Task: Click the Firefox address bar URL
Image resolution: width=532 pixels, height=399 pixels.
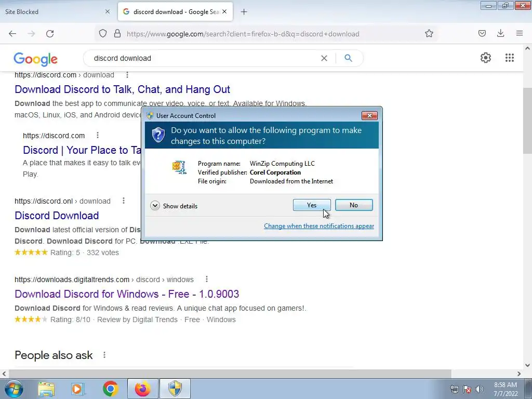Action: click(x=243, y=34)
